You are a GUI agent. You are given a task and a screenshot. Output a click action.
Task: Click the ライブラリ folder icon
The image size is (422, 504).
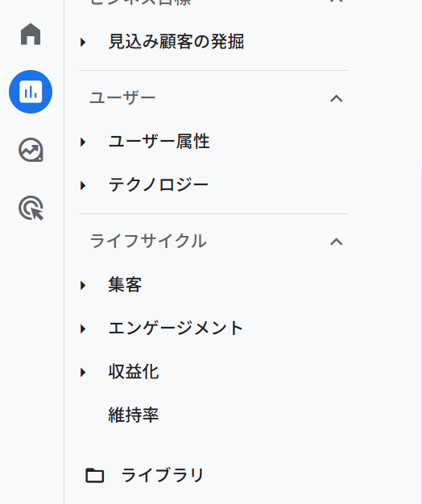click(95, 475)
